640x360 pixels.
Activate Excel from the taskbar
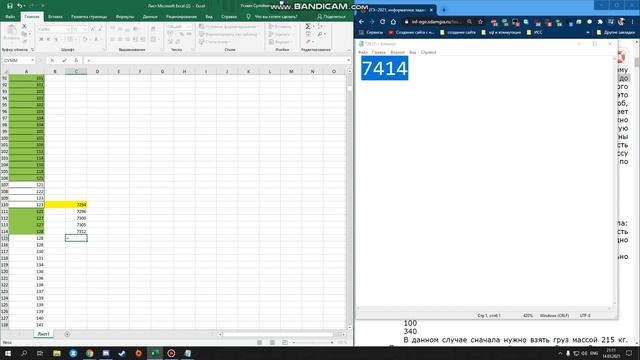click(x=155, y=353)
